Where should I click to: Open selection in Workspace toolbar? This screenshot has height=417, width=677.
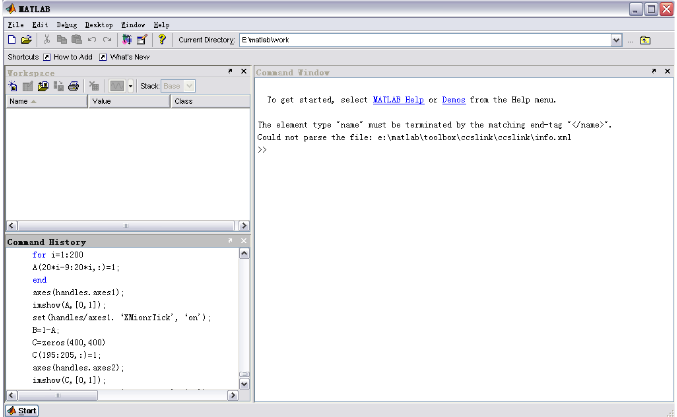(x=28, y=86)
